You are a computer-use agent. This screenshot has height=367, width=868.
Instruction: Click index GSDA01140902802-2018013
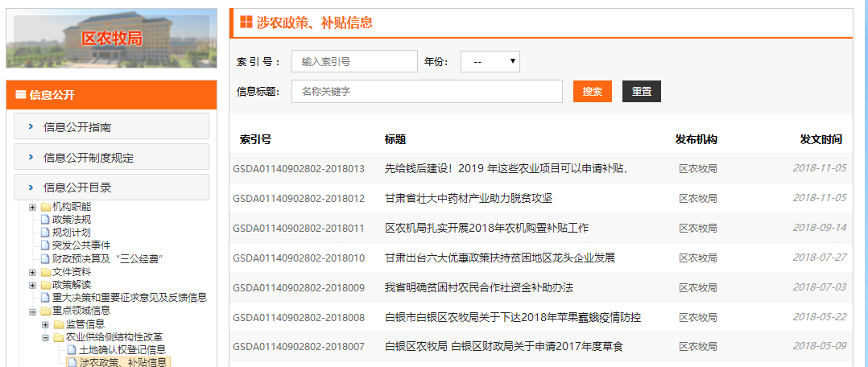coord(299,168)
